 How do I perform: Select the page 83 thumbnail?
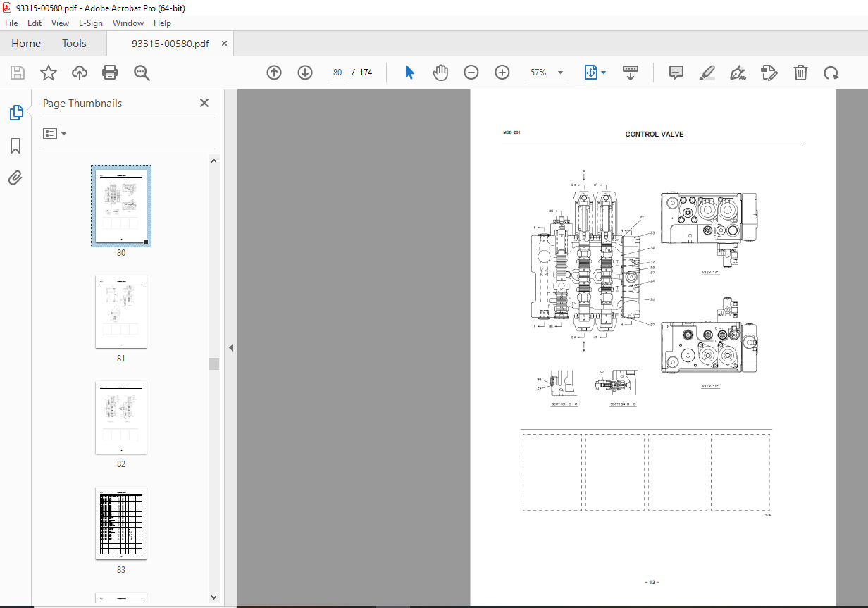(121, 523)
